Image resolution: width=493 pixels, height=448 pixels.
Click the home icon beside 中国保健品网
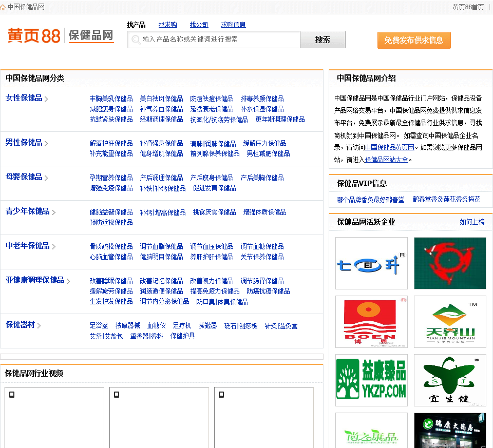[x=3, y=7]
